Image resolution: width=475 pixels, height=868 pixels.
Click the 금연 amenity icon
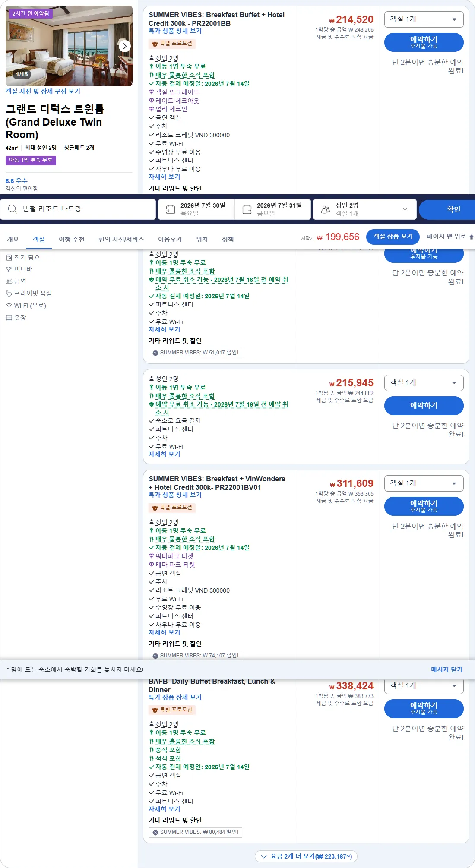(9, 281)
